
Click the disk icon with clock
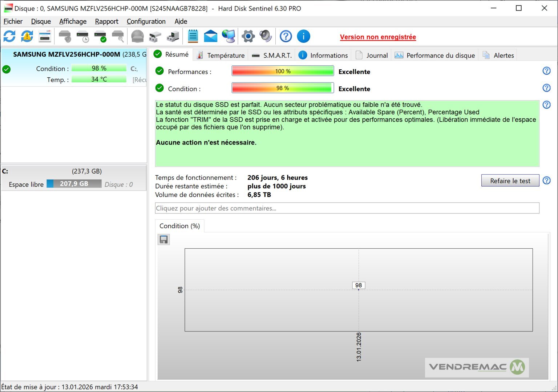[x=83, y=36]
